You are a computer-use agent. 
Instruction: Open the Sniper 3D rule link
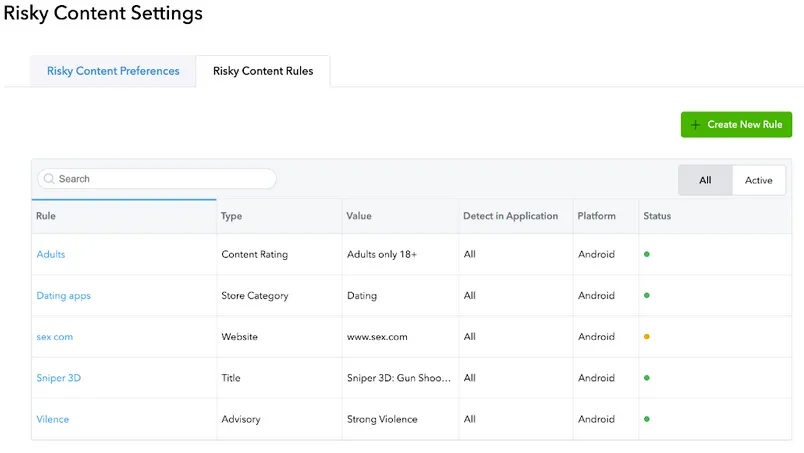(x=58, y=378)
